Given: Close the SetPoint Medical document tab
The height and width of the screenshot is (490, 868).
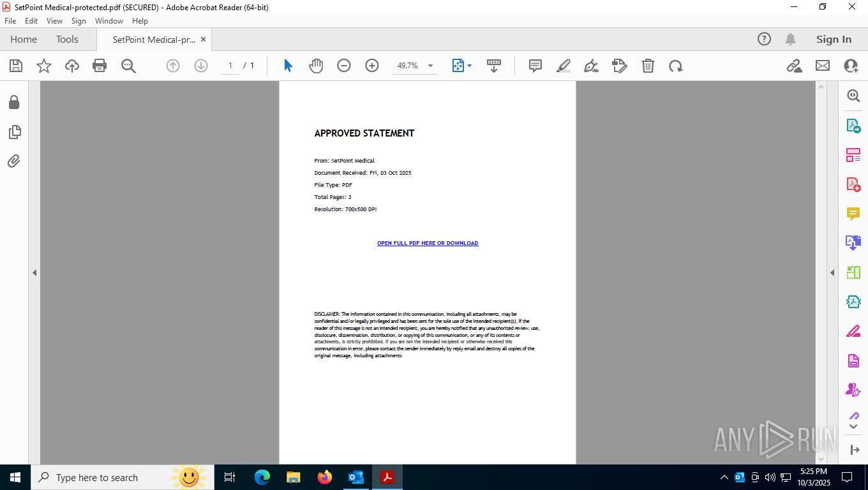Looking at the screenshot, I should click(203, 39).
